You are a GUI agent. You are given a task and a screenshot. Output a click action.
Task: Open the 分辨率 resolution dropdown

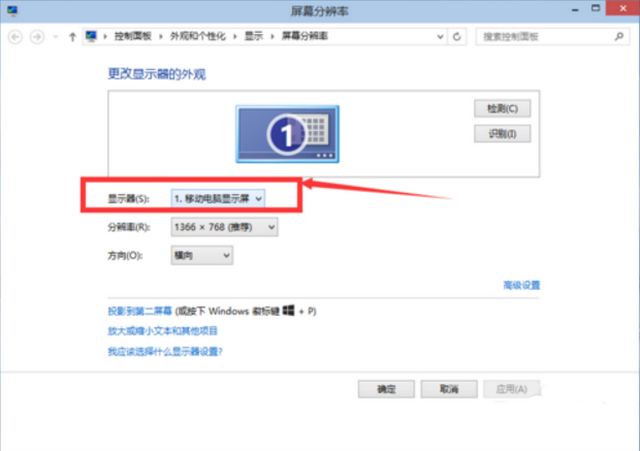click(223, 228)
